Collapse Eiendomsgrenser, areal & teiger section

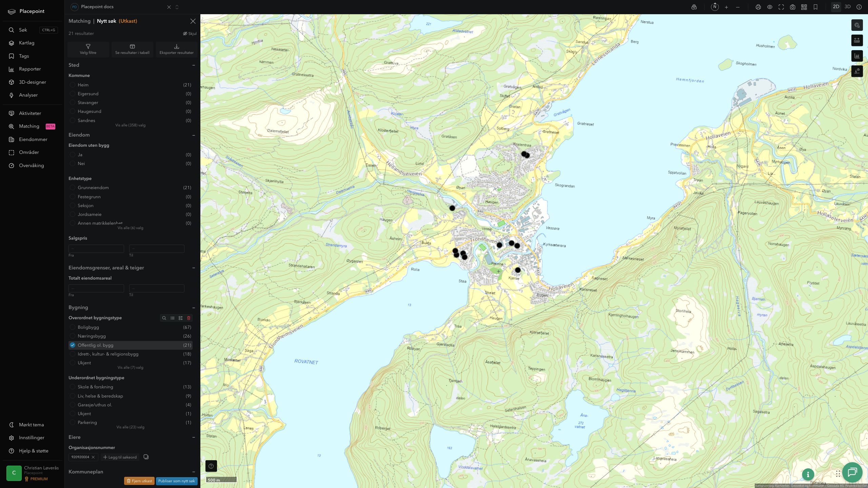[194, 268]
